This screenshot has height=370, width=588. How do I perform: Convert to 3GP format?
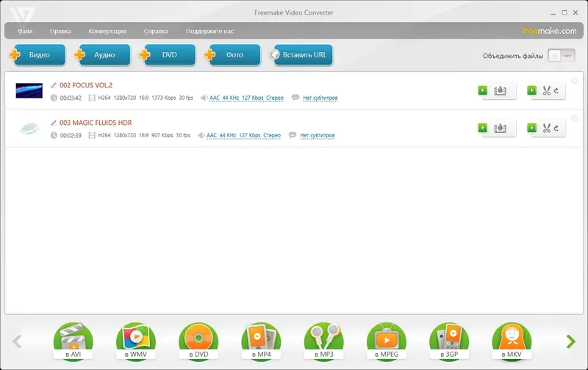[449, 341]
